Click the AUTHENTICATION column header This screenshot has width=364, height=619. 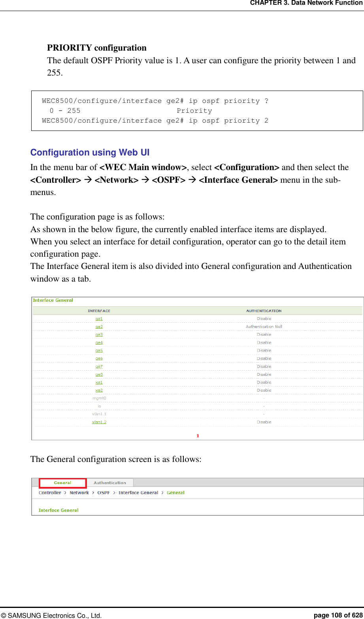[264, 311]
